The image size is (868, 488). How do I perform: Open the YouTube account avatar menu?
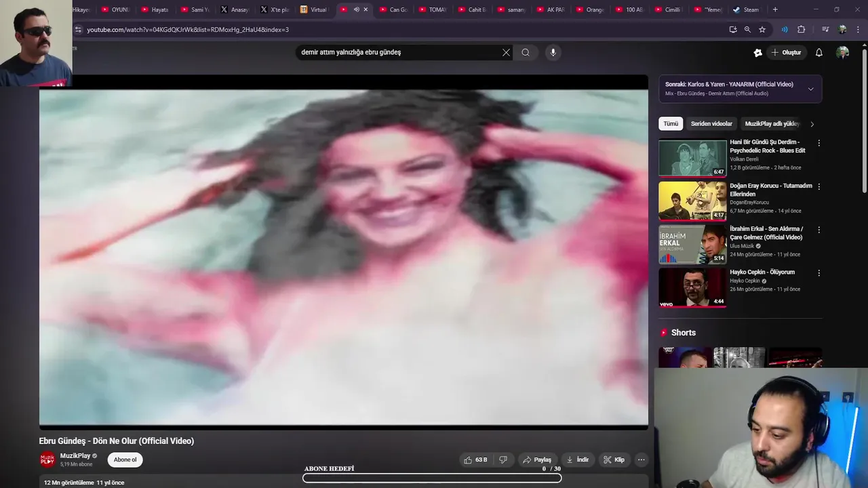point(842,52)
